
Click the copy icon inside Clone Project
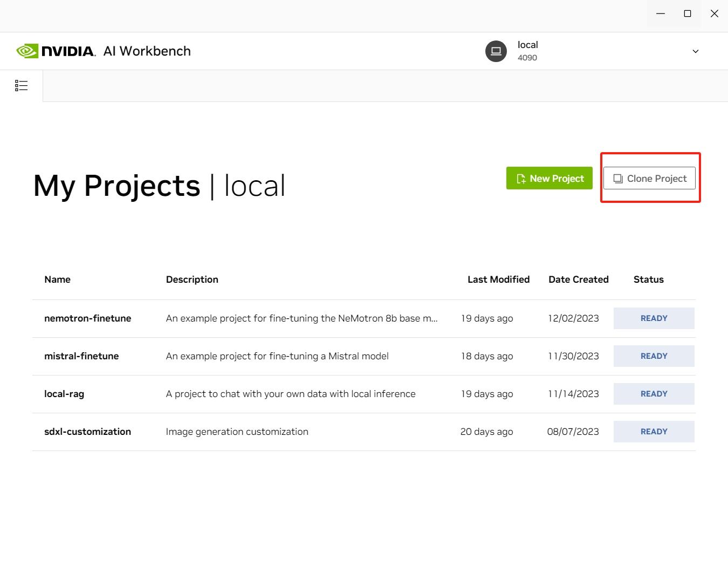pos(618,178)
